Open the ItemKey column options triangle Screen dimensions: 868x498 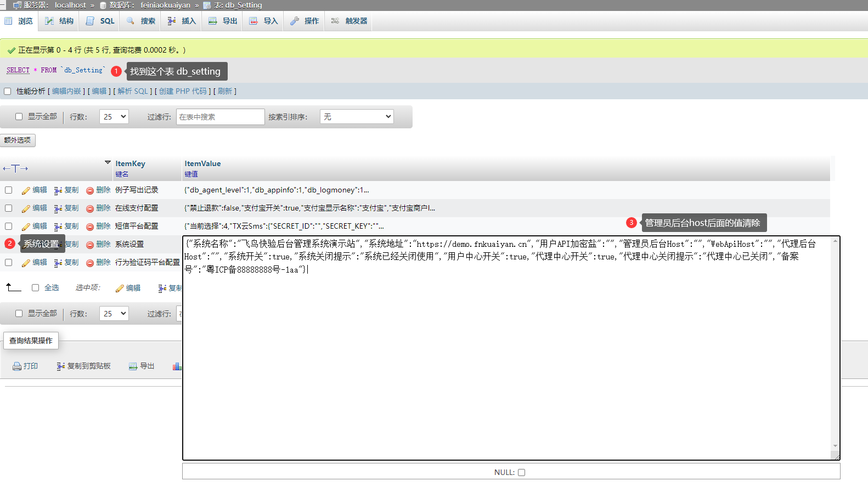108,163
